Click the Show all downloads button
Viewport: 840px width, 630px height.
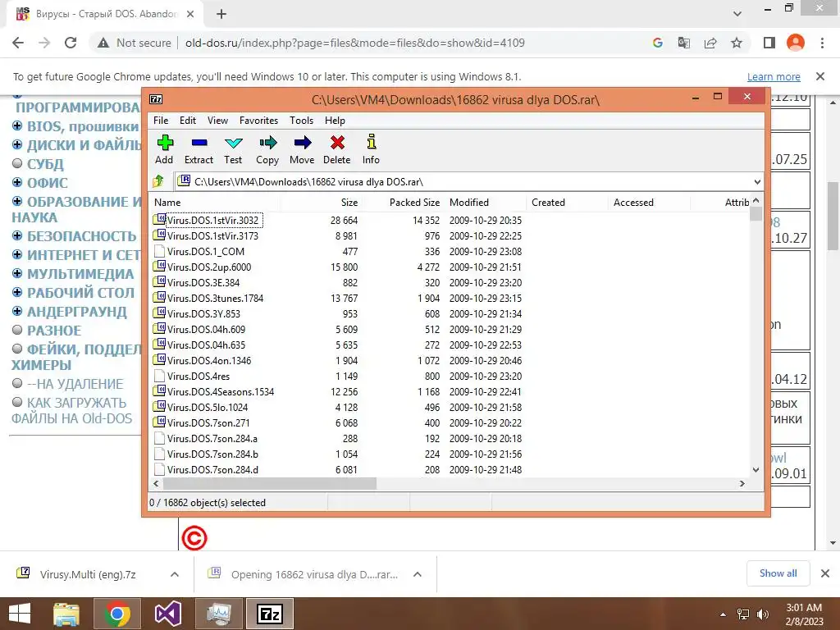[778, 573]
